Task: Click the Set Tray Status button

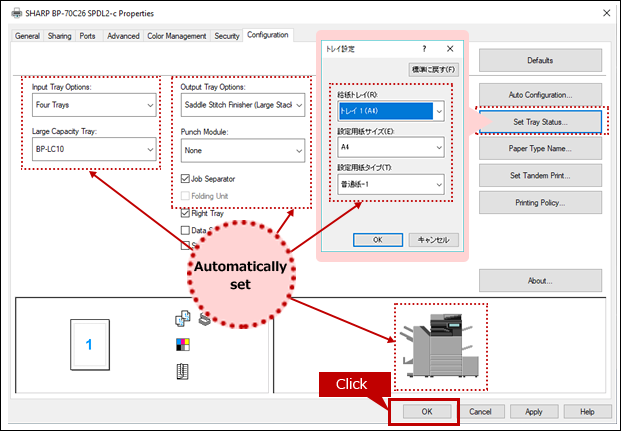Action: [539, 121]
